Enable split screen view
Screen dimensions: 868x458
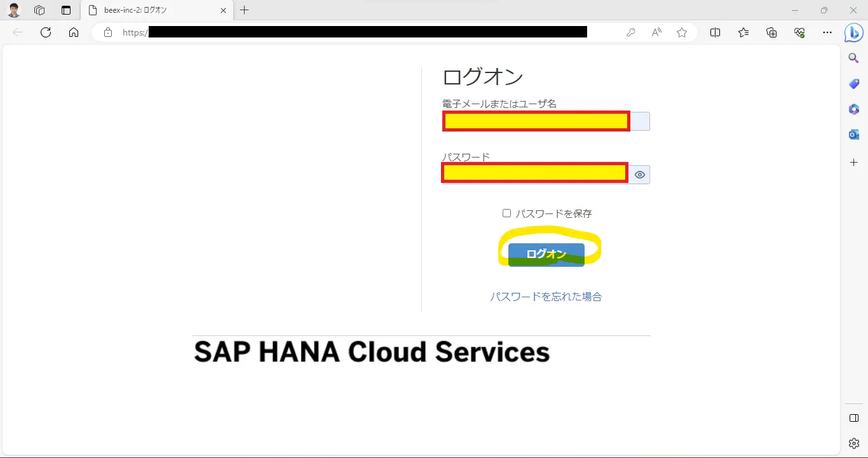(x=715, y=32)
